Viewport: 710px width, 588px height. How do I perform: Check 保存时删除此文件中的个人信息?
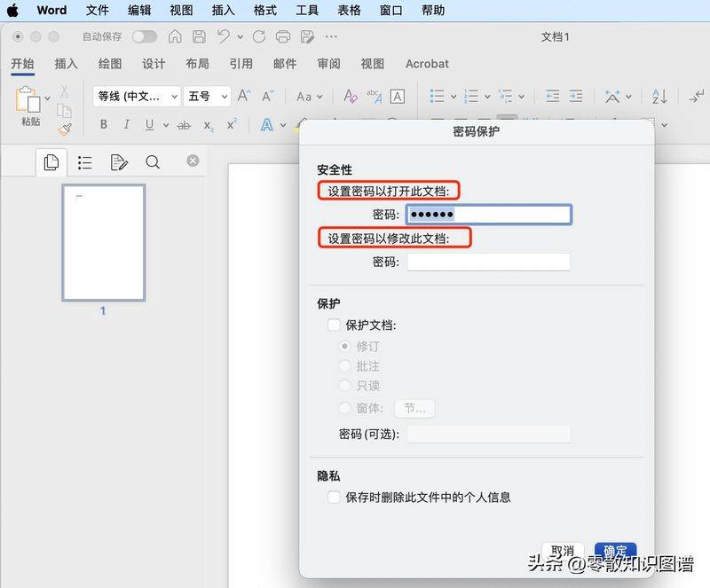tap(334, 498)
